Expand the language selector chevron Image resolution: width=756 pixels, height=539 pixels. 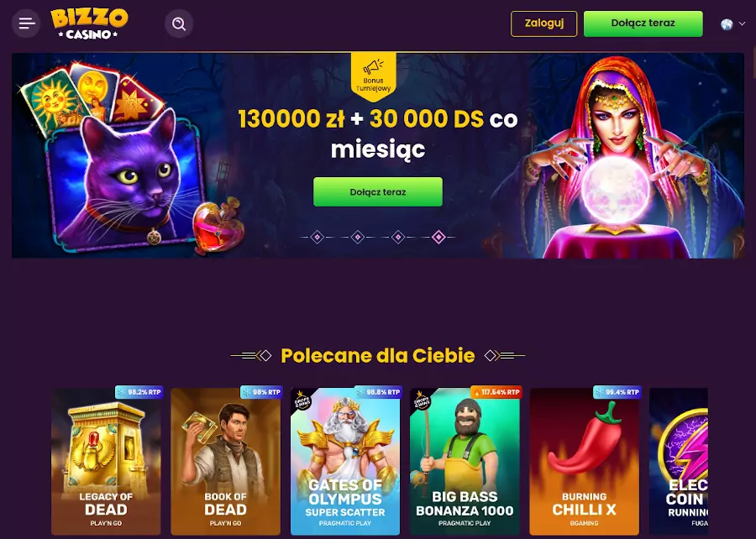(x=742, y=24)
